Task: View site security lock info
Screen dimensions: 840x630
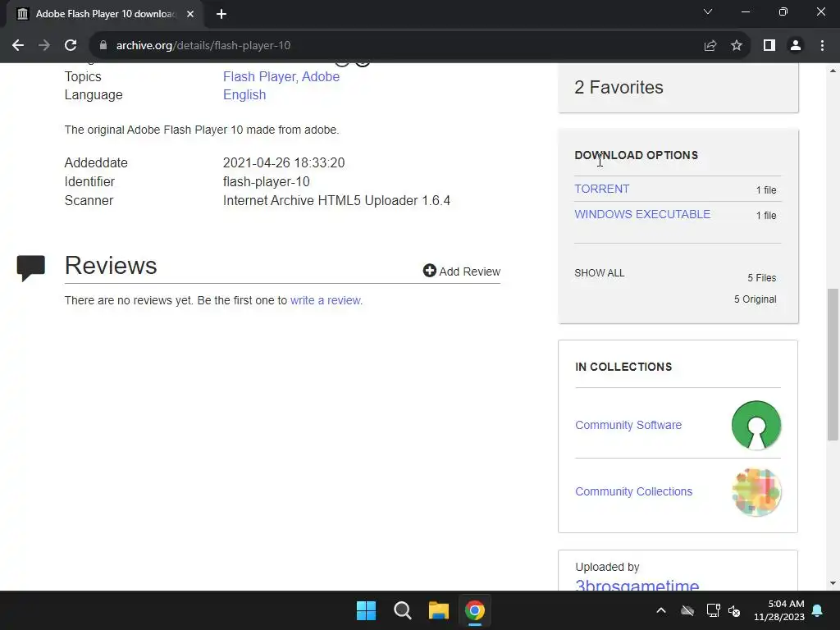Action: (103, 46)
